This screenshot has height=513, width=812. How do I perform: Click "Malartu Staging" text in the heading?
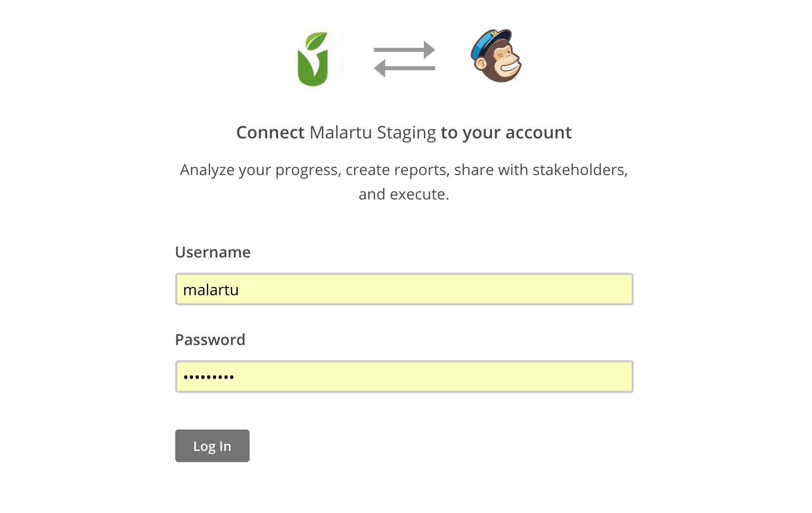[x=373, y=133]
